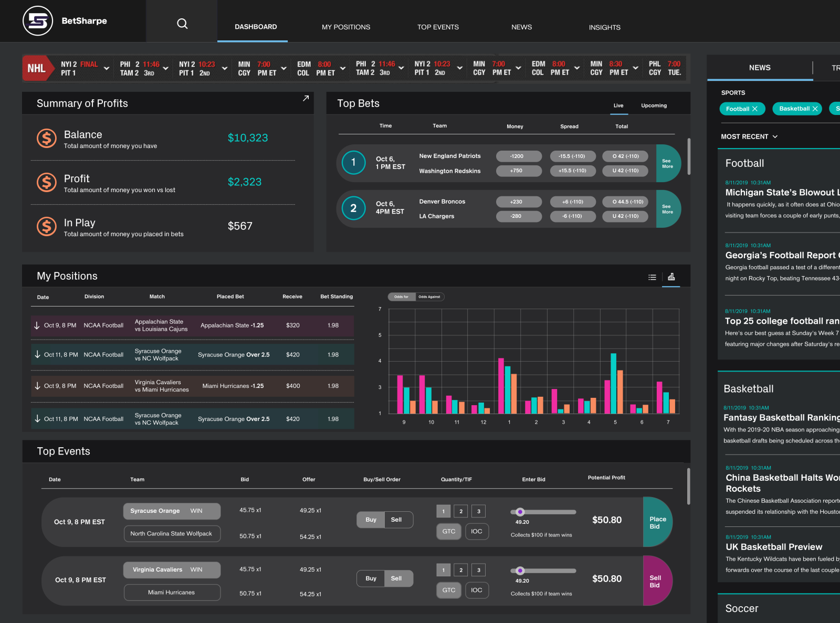Expand the NYI PIT final score chevron
The image size is (840, 623).
pos(107,68)
